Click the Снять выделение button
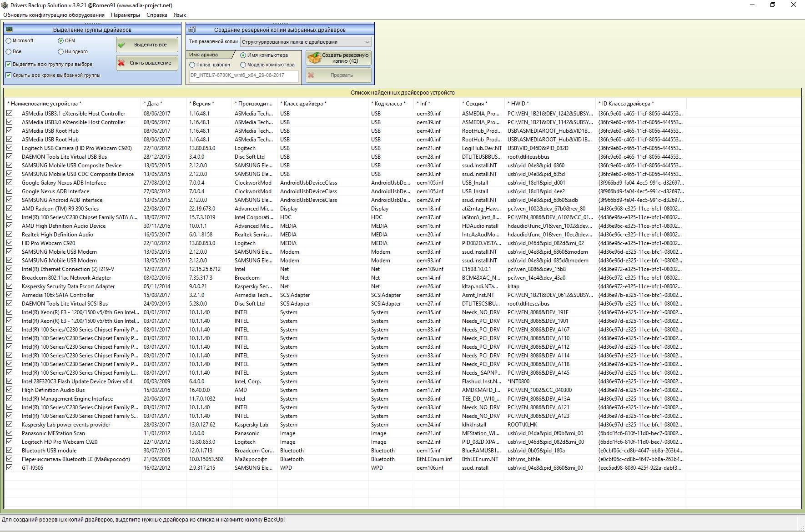 click(x=147, y=63)
